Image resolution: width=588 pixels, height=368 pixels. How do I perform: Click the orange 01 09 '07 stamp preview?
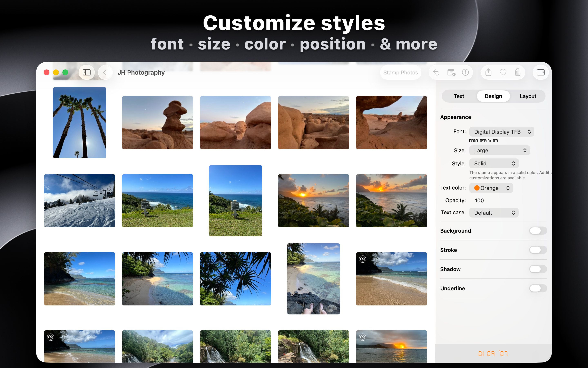493,353
